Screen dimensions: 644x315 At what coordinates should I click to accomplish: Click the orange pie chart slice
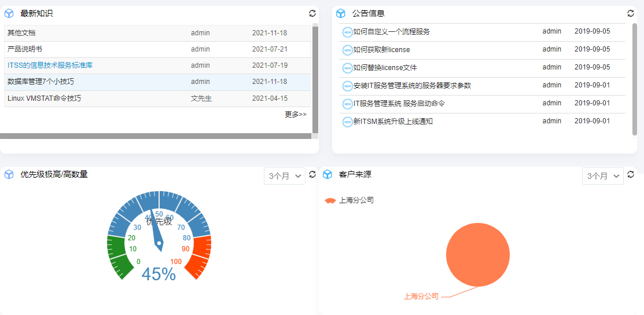477,255
